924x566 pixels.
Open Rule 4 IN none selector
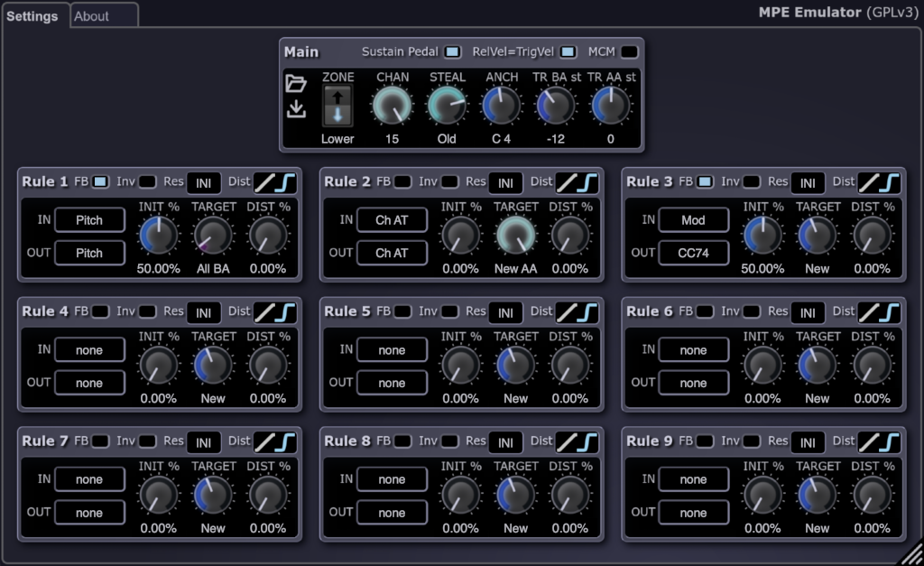(x=89, y=350)
